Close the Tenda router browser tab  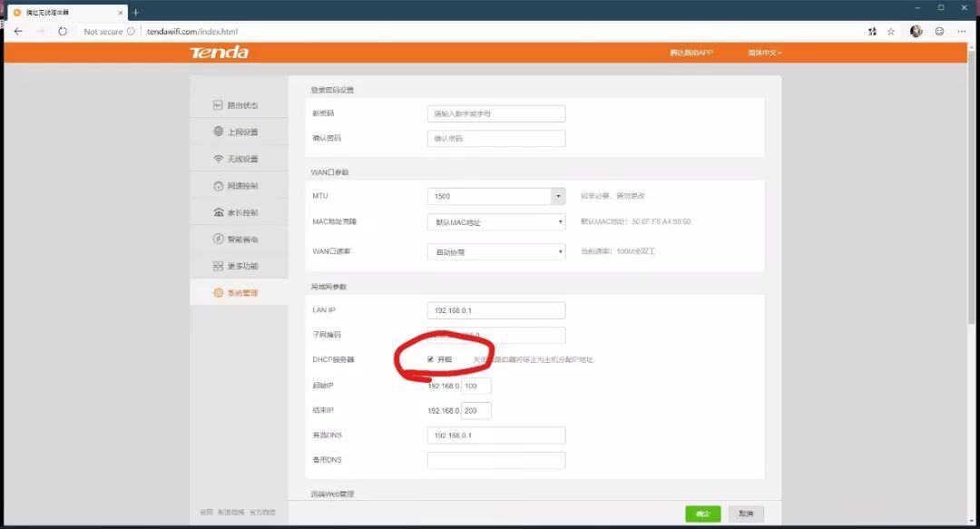click(x=121, y=13)
